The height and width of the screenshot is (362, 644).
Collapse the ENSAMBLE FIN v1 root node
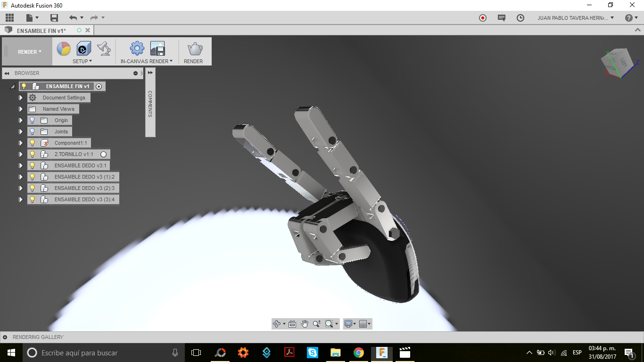click(12, 87)
